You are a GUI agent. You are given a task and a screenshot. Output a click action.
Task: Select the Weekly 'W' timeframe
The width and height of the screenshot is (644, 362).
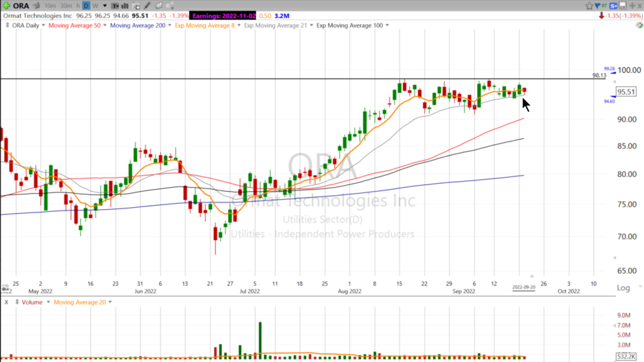coord(95,6)
